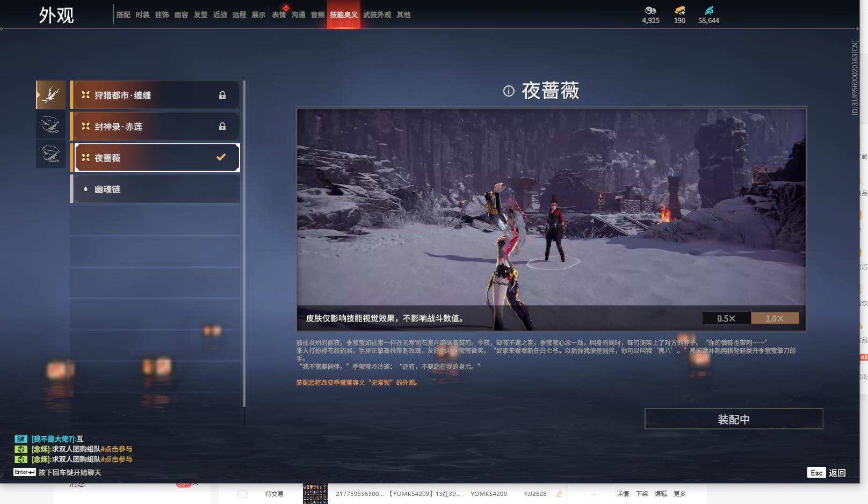Click the gold bar currency icon
The image size is (868, 504).
pos(679,10)
